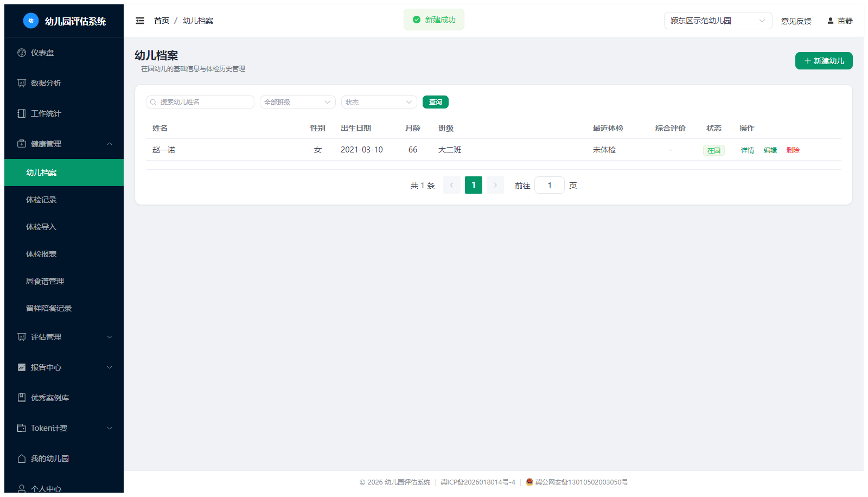
Task: Click 编辑 for 赵一诺
Action: tap(770, 150)
